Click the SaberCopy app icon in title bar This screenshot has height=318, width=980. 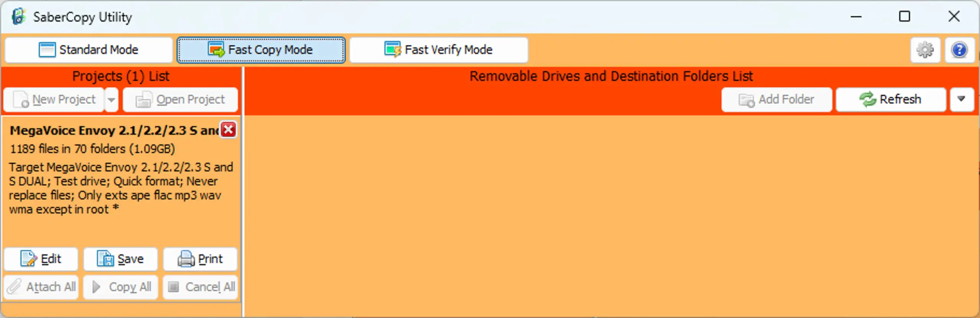[18, 17]
